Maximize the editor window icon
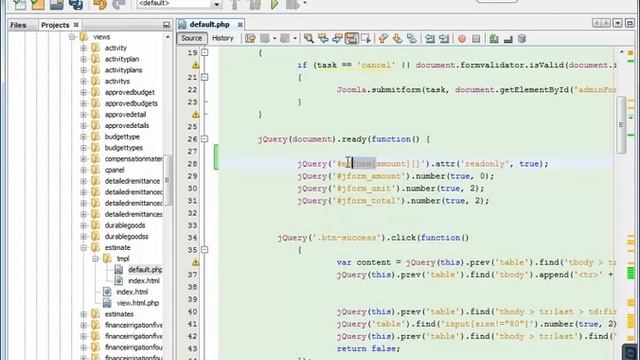640x360 pixels. (x=630, y=23)
